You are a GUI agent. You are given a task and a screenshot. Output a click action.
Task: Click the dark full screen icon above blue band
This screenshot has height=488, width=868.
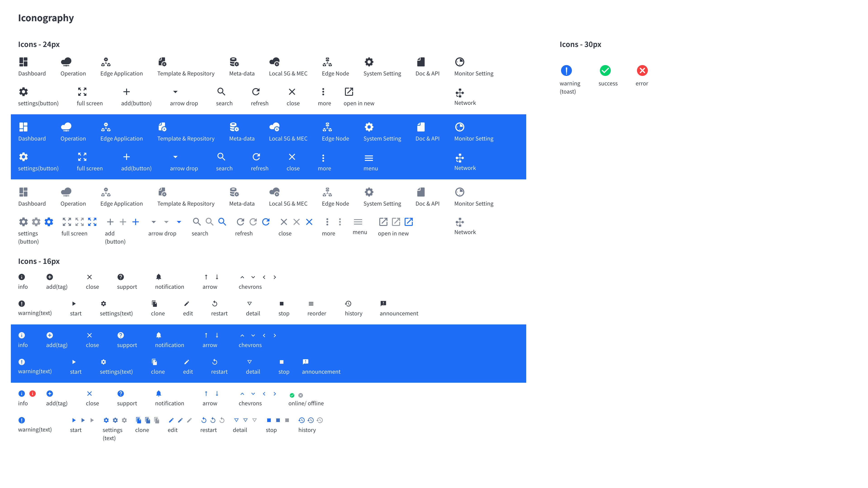[x=82, y=91]
